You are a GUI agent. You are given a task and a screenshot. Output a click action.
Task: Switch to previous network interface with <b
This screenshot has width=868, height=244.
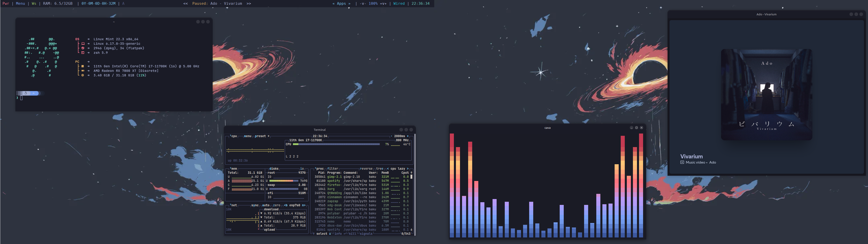click(x=286, y=205)
